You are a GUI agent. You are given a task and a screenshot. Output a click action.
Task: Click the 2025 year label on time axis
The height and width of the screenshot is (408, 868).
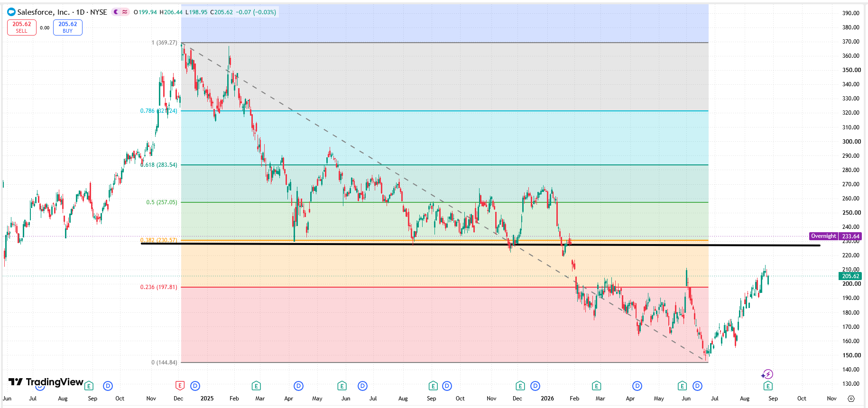207,399
